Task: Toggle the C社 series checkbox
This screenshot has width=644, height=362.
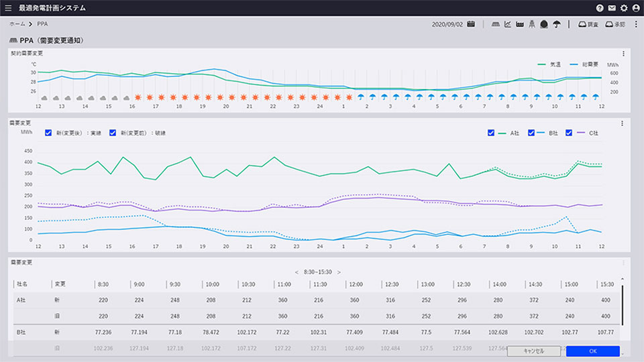Action: click(x=569, y=133)
